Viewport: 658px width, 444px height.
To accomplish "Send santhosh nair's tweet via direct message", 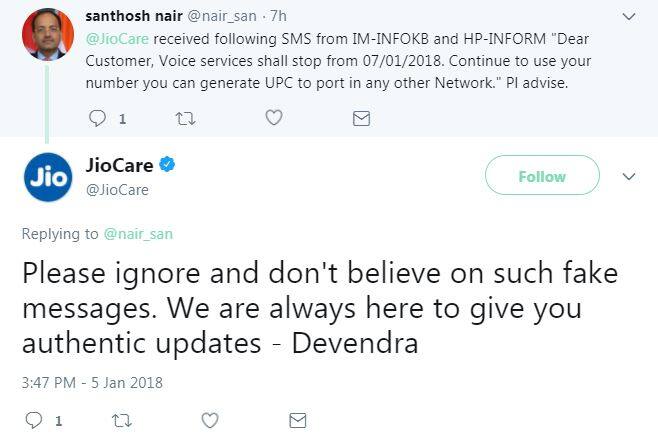I will 361,118.
